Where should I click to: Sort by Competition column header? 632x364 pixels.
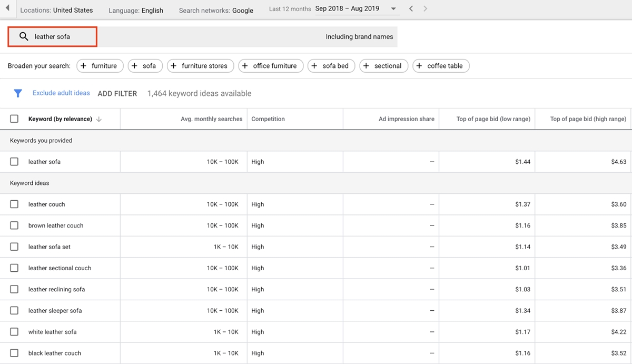268,119
